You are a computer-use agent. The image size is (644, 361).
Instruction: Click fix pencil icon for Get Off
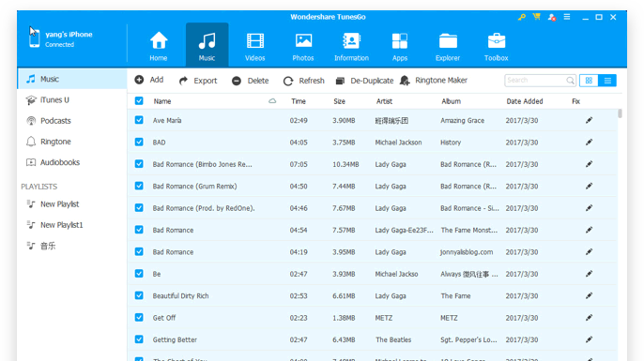[x=589, y=318]
